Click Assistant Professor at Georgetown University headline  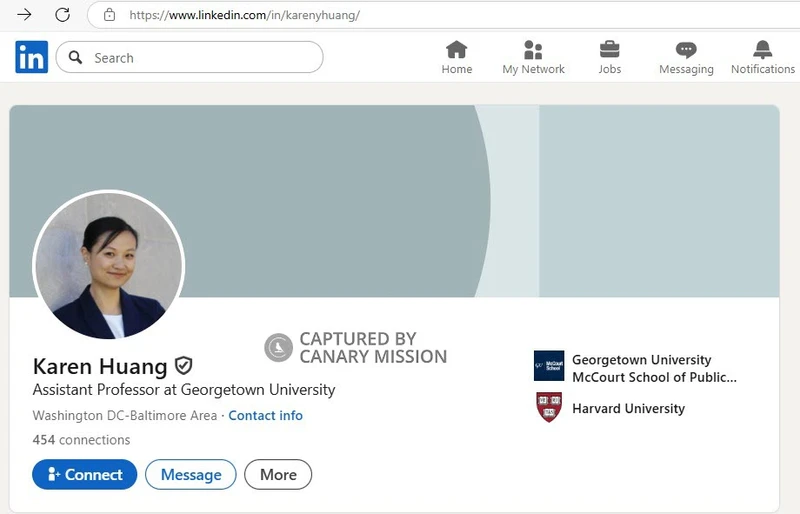click(184, 390)
